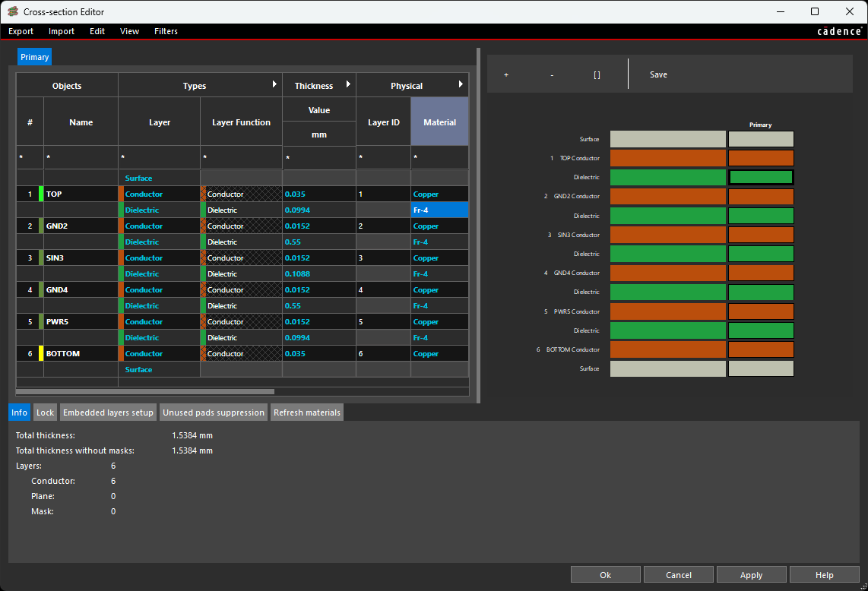This screenshot has width=868, height=591.
Task: Click the TOP layer green color swatch
Action: tap(41, 194)
